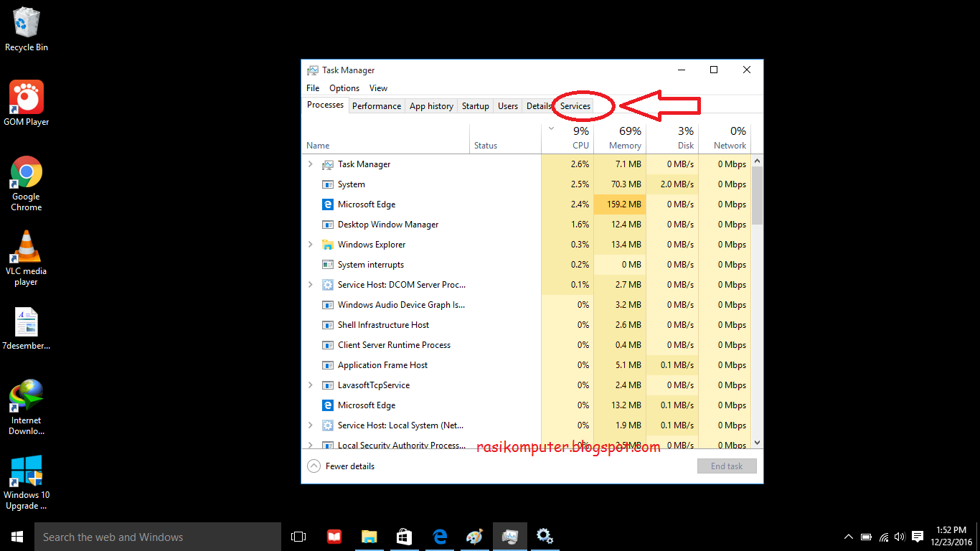Show hidden icons in the system tray
Viewport: 980px width, 551px height.
click(849, 537)
